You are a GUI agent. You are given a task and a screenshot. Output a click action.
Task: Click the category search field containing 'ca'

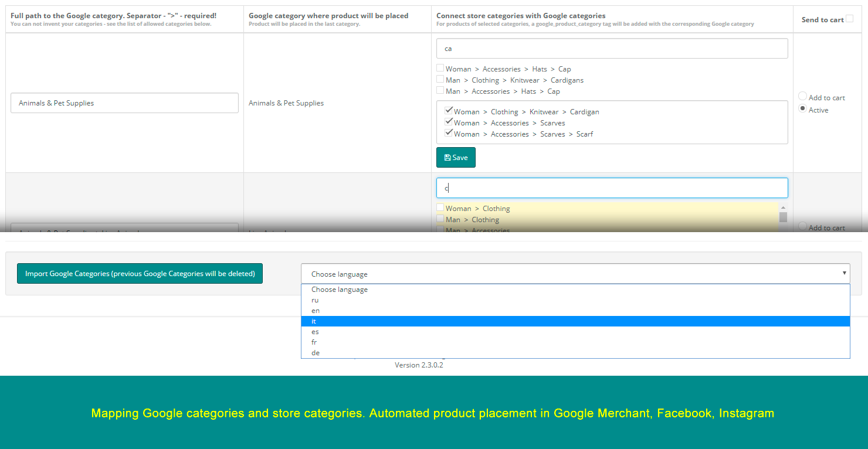[612, 49]
